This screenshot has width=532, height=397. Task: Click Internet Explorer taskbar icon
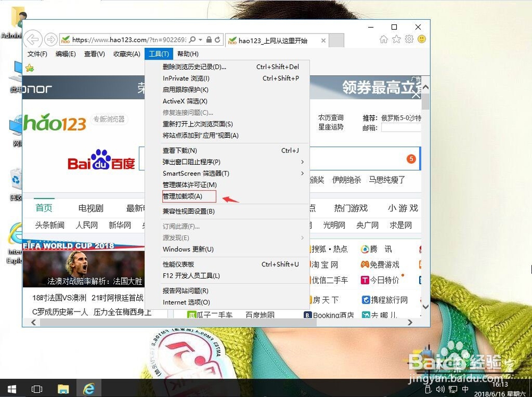coord(89,388)
